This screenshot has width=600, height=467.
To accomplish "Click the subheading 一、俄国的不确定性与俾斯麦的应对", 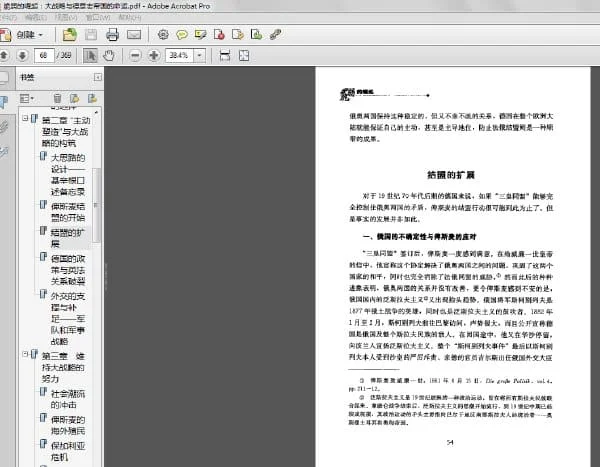I will (x=419, y=237).
